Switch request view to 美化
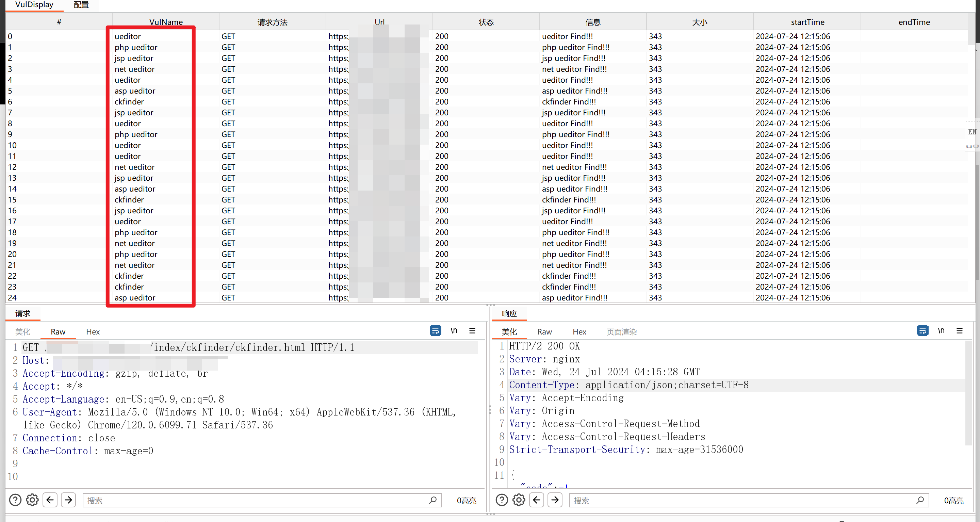The width and height of the screenshot is (980, 522). tap(23, 332)
